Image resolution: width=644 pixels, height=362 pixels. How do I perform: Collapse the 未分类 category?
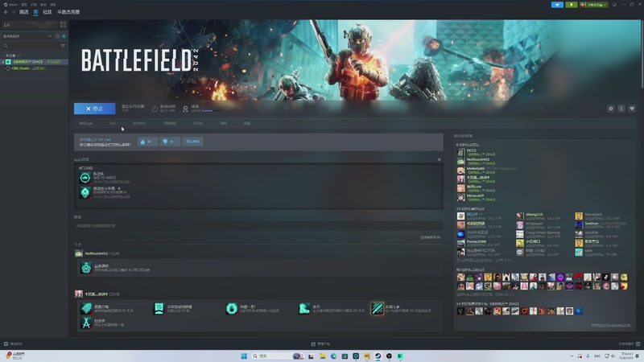(x=3, y=56)
